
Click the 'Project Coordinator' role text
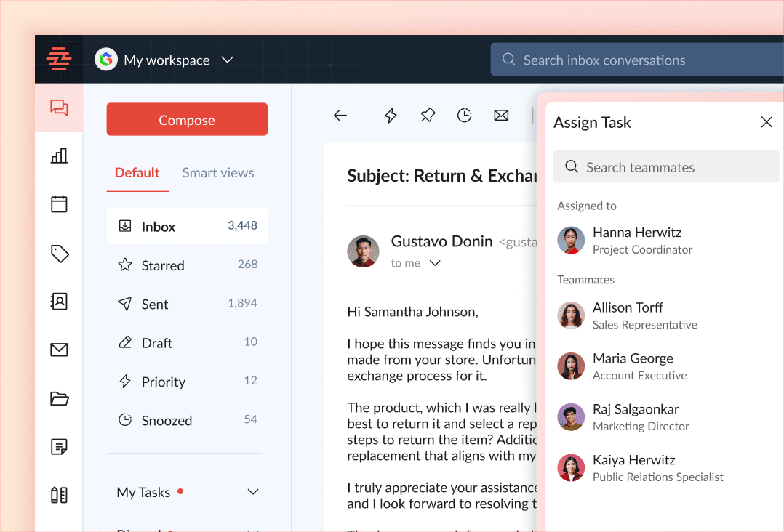click(642, 249)
